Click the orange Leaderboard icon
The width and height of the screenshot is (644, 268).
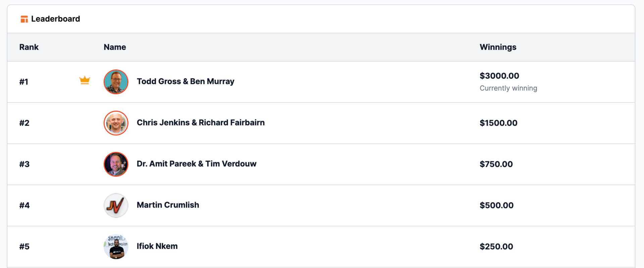click(24, 19)
